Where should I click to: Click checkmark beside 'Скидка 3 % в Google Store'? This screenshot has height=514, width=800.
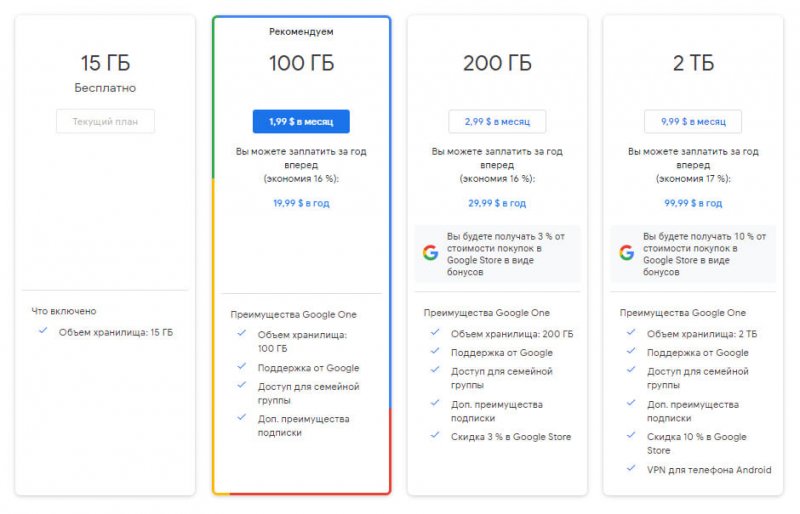[435, 435]
